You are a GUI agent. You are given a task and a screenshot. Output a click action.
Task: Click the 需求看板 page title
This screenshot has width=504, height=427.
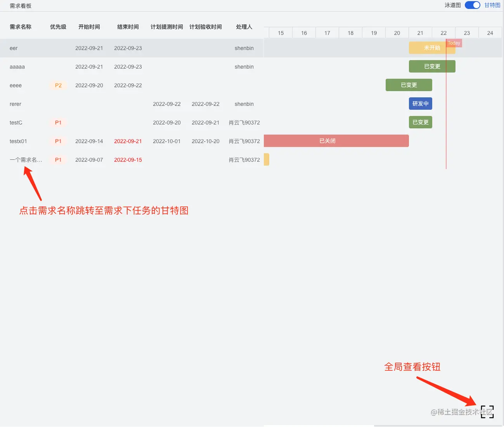tap(21, 6)
